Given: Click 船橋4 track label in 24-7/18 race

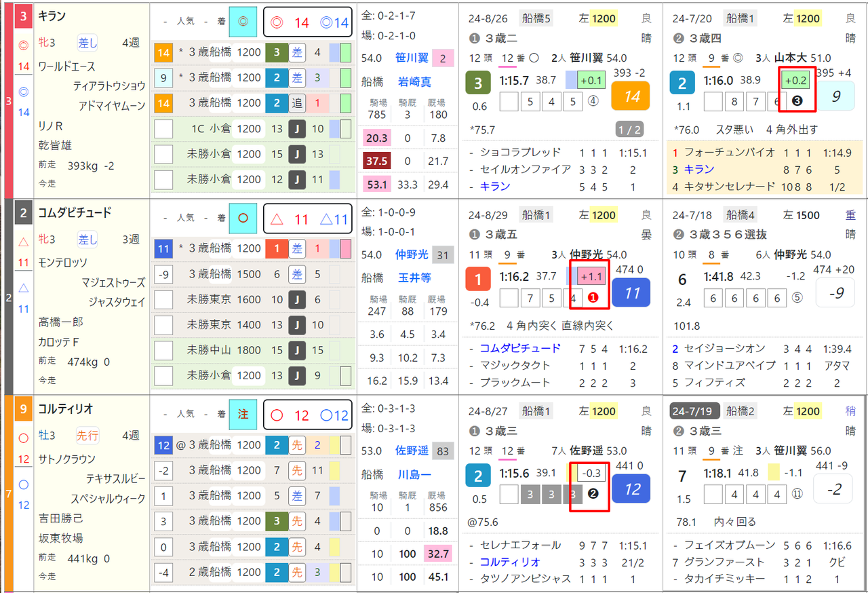Looking at the screenshot, I should 739,214.
